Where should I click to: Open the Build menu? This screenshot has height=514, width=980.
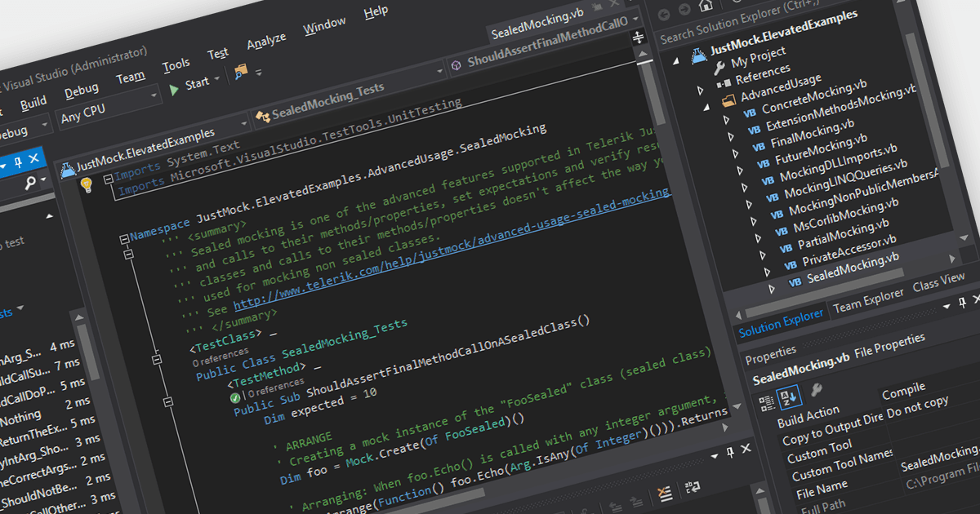click(33, 103)
